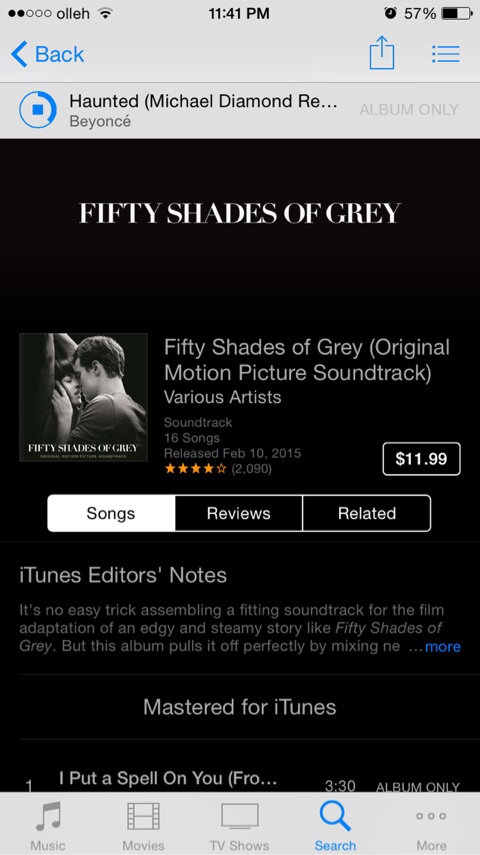Image resolution: width=480 pixels, height=855 pixels.
Task: Stop the Haunted preview playback
Action: point(38,110)
